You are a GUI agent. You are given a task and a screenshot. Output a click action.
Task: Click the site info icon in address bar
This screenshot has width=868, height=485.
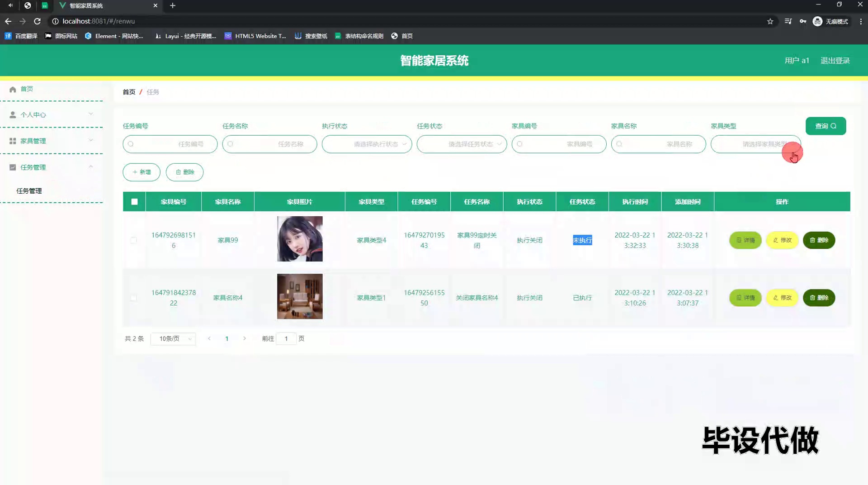coord(55,21)
